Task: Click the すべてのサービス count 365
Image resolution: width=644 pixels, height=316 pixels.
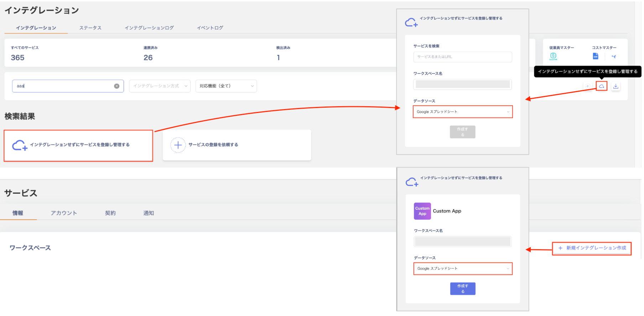Action: point(17,58)
